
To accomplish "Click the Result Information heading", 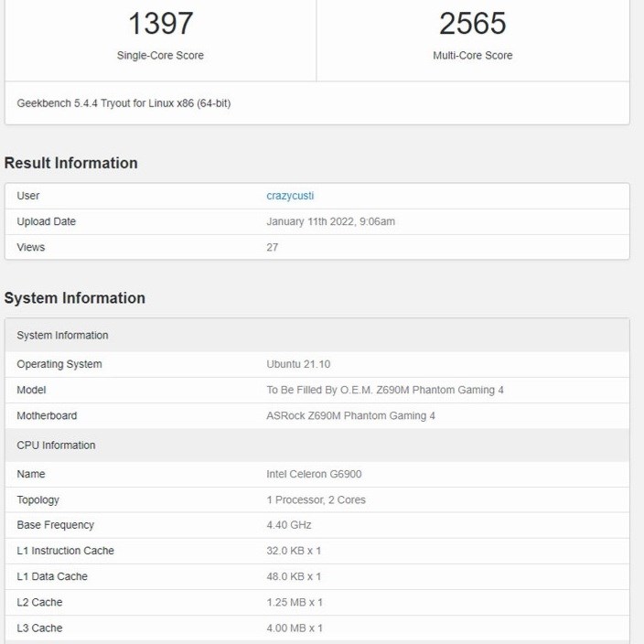I will click(70, 163).
